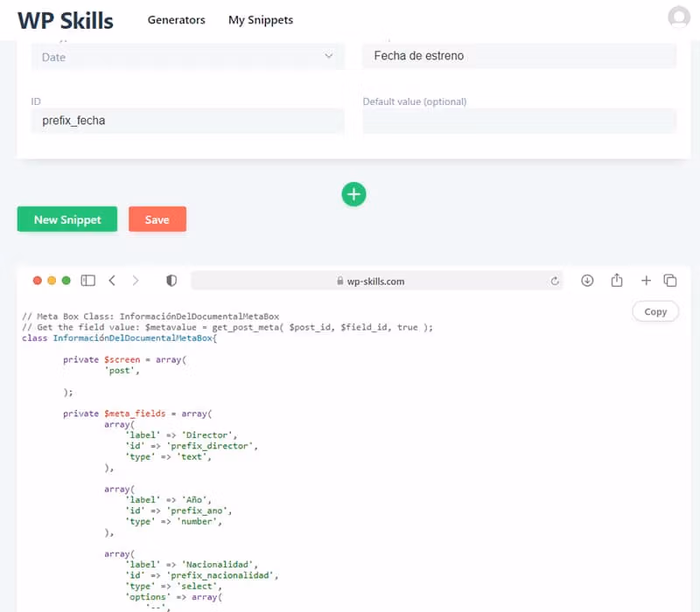
Task: Click the $screen variable in code
Action: pyautogui.click(x=122, y=360)
